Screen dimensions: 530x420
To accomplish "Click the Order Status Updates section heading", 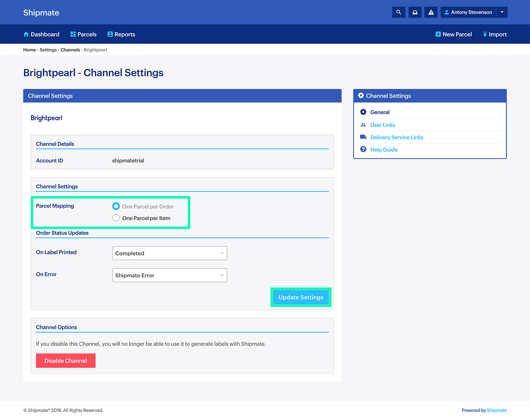I will (x=62, y=233).
